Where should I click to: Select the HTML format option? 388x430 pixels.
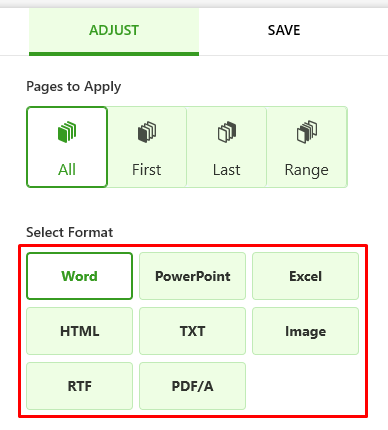(x=80, y=331)
